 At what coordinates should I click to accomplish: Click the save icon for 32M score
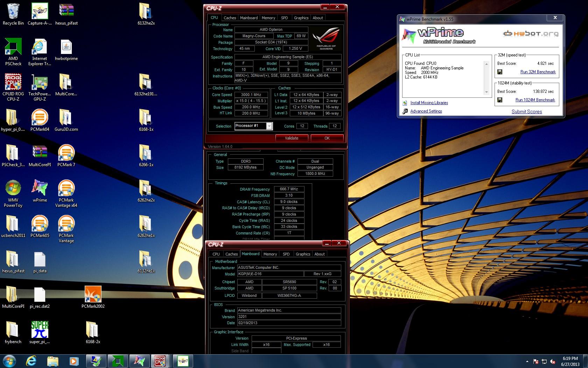500,72
